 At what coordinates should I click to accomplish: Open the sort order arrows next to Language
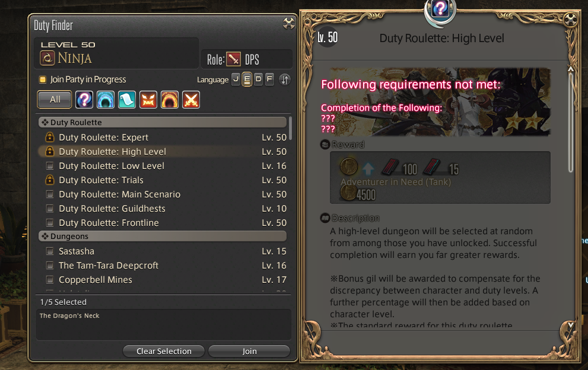[285, 79]
